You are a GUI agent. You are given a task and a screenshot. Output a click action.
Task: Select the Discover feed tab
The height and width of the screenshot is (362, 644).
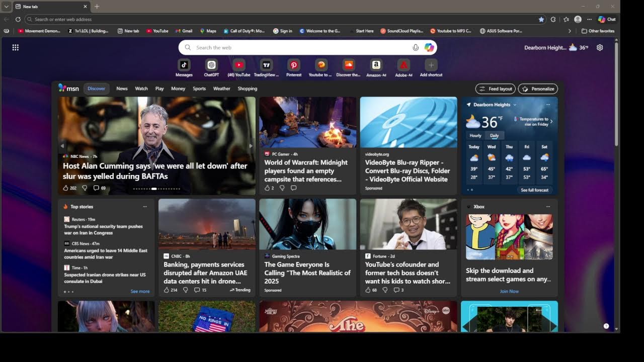[96, 88]
